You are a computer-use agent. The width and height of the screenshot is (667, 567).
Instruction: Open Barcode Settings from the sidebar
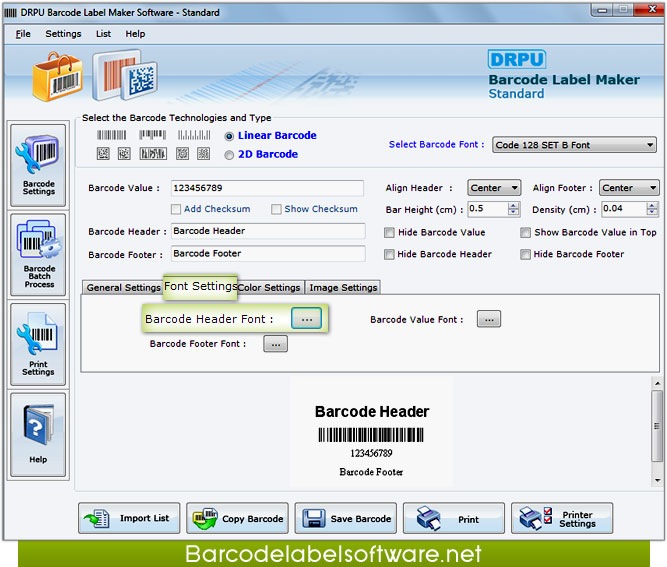pos(38,165)
